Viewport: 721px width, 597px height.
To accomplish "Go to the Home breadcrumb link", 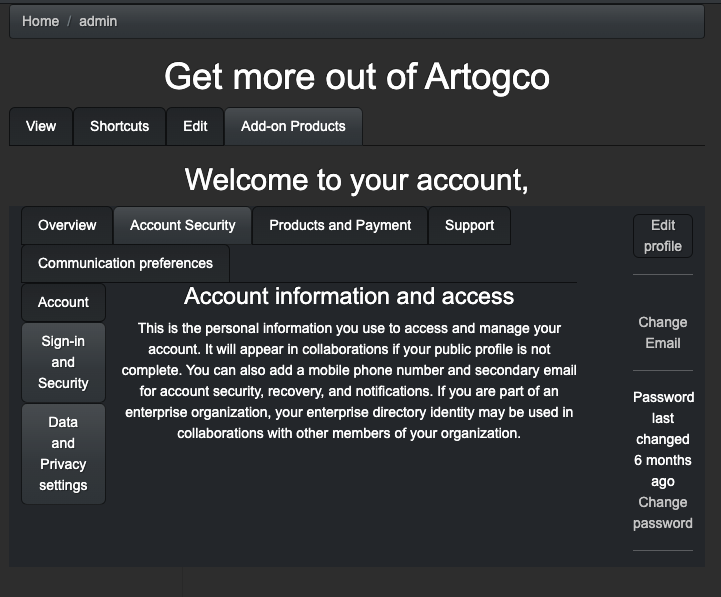I will pyautogui.click(x=40, y=21).
